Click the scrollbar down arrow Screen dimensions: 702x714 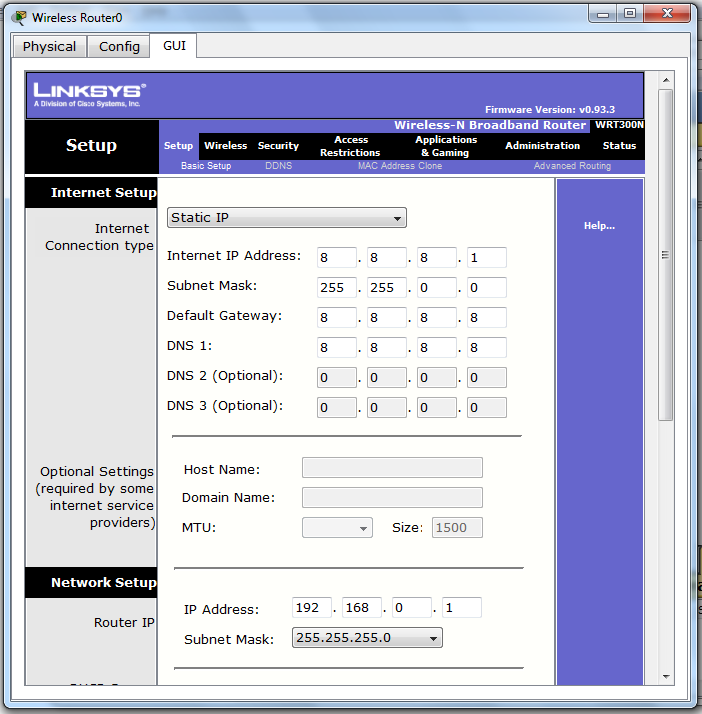(x=666, y=677)
